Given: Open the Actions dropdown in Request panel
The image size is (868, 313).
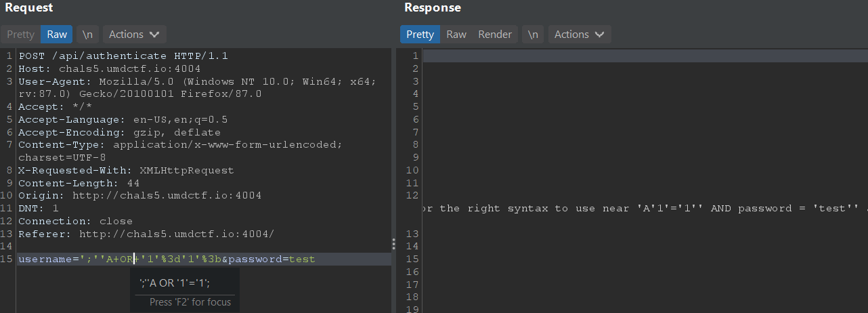Looking at the screenshot, I should pyautogui.click(x=134, y=35).
